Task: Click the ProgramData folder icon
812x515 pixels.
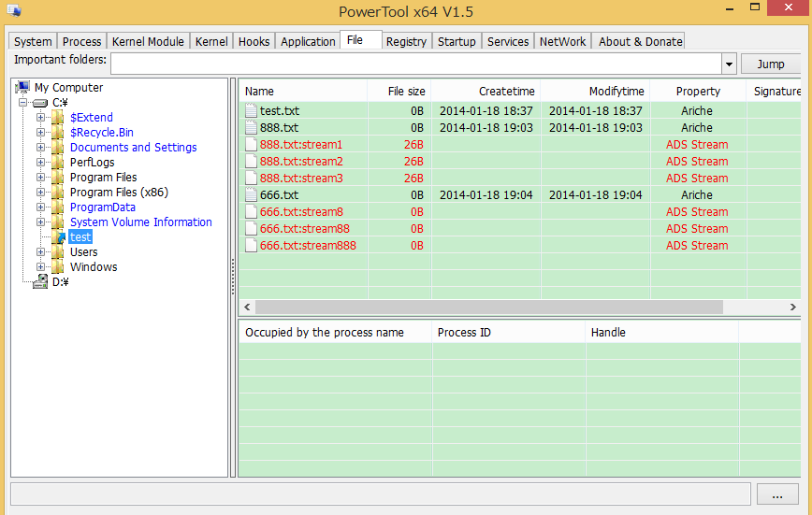Action: 57,207
